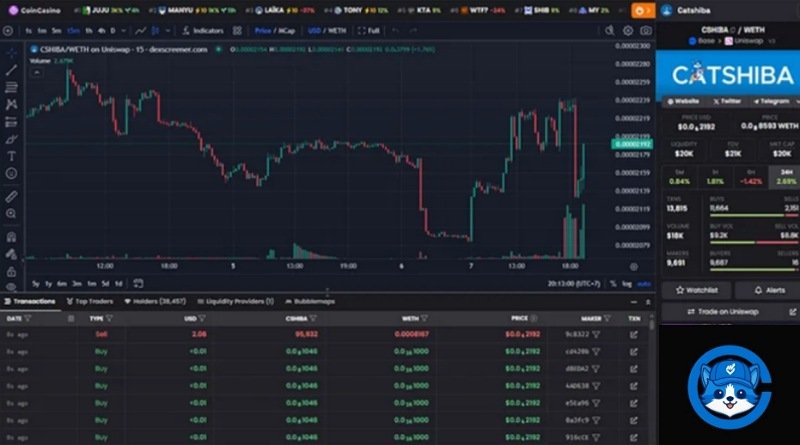Open the Sell transaction in explorer
This screenshot has width=800, height=445.
pos(634,335)
